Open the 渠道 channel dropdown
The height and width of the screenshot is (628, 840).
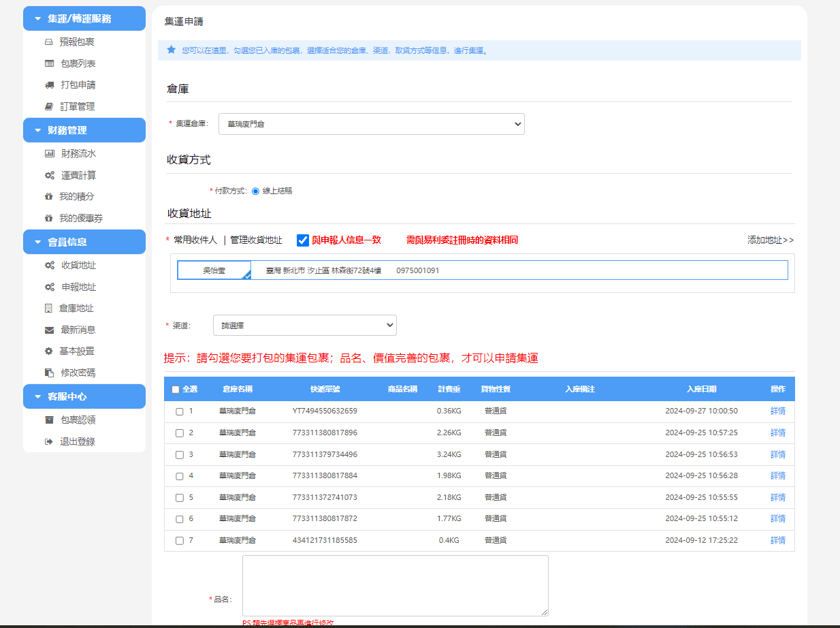[305, 326]
